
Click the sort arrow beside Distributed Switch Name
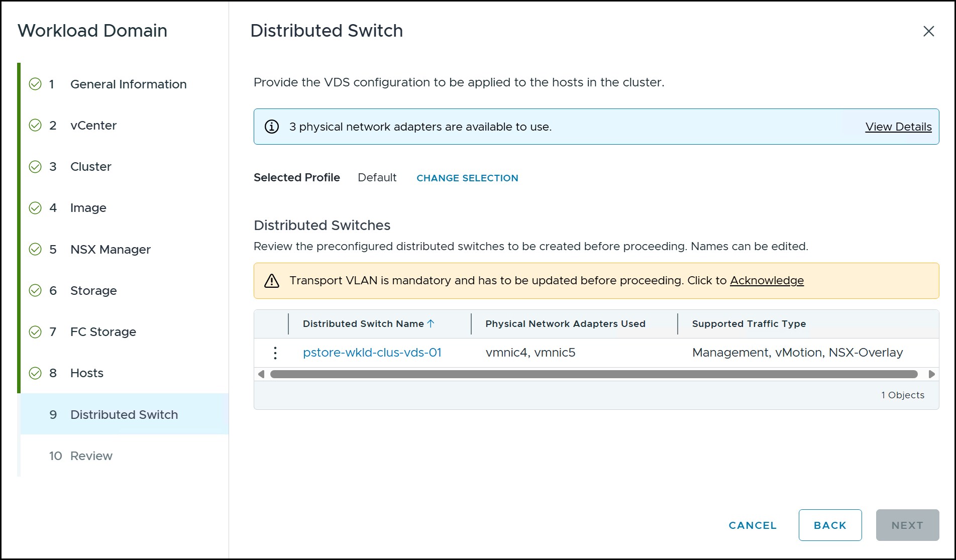(431, 324)
